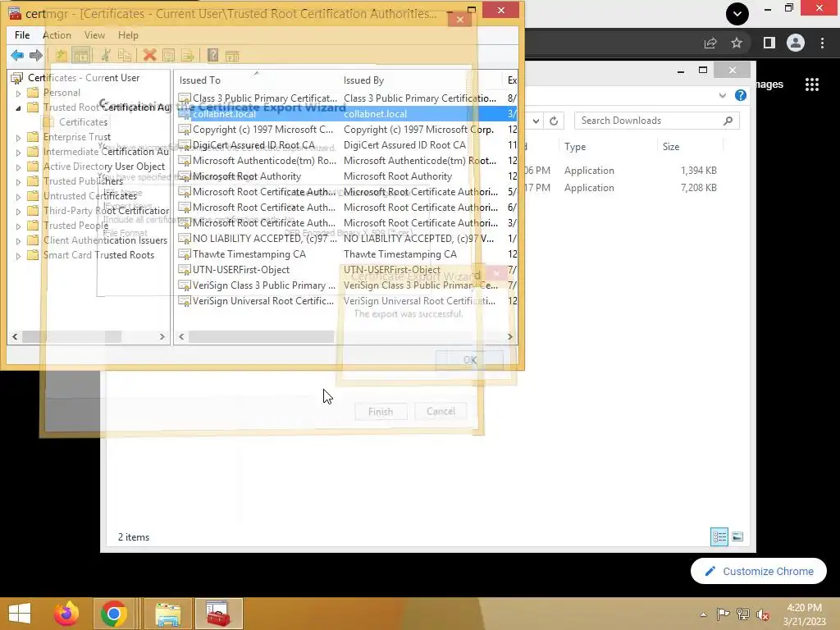Image resolution: width=840 pixels, height=630 pixels.
Task: Click the Windows Start button
Action: coord(20,614)
